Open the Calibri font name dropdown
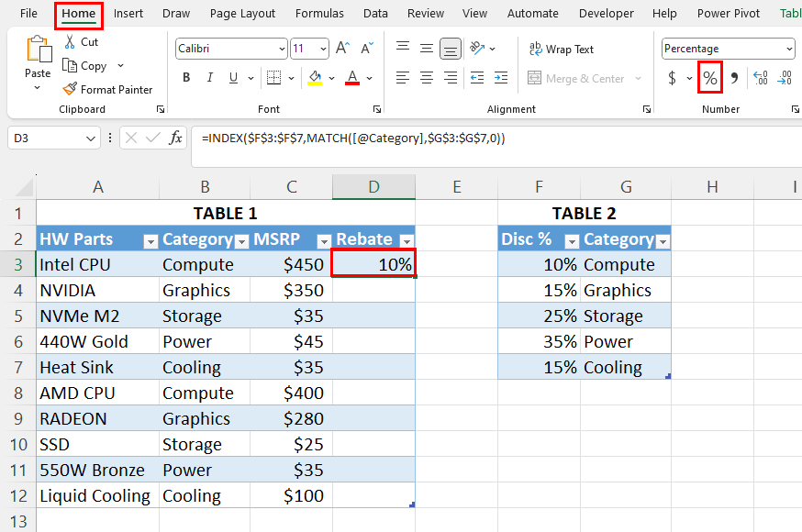This screenshot has width=802, height=532. click(x=282, y=49)
